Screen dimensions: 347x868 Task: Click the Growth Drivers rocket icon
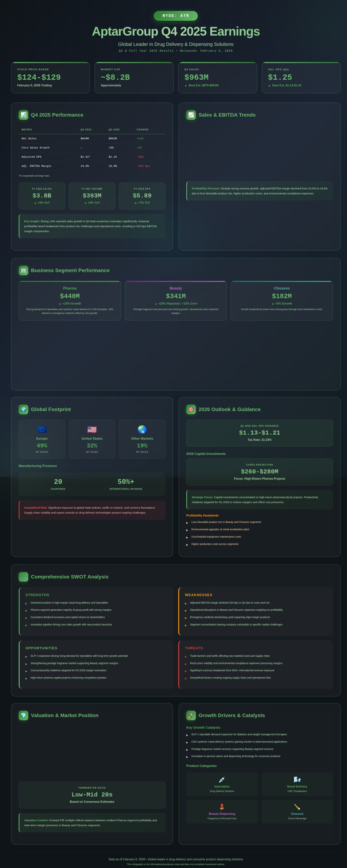191,715
